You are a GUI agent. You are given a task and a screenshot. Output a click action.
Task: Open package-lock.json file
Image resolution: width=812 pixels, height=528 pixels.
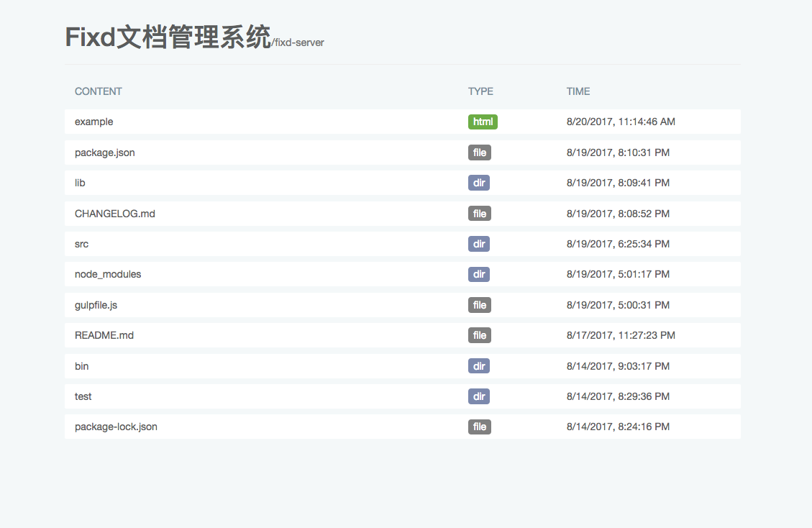click(116, 427)
